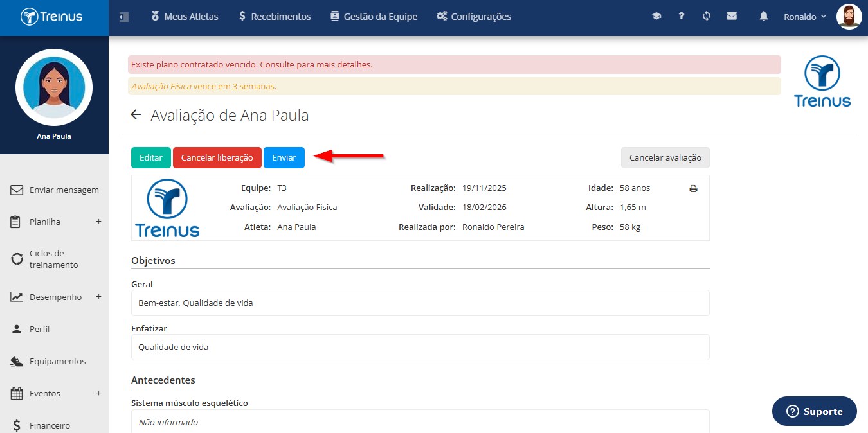Click the Treinus logo in evaluation card
The height and width of the screenshot is (433, 868).
[x=167, y=208]
